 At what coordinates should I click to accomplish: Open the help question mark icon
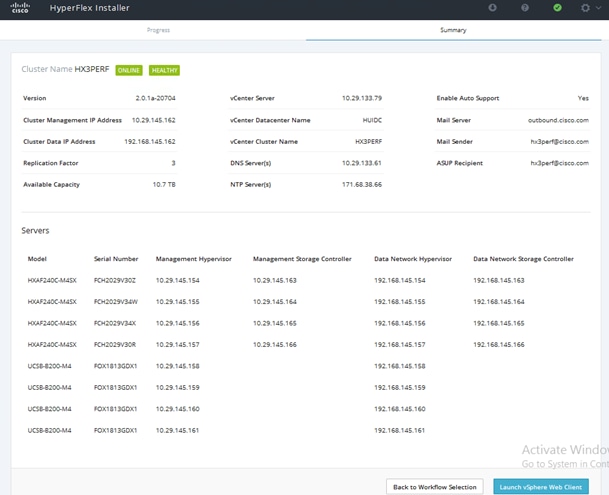click(525, 7)
